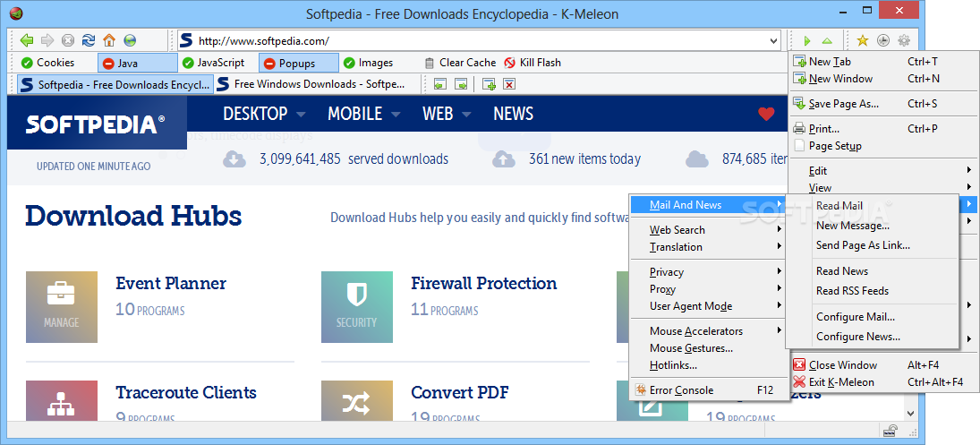Image resolution: width=980 pixels, height=445 pixels.
Task: Choose New Message in submenu
Action: [x=872, y=226]
